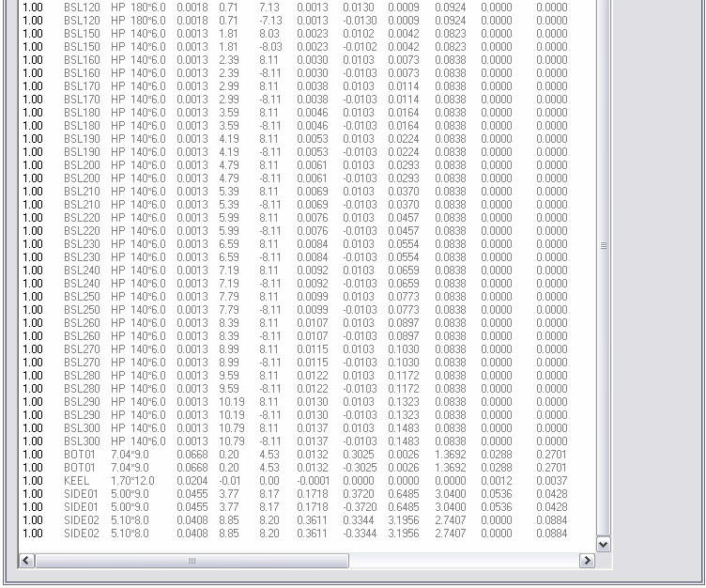The image size is (706, 588).
Task: Select -0.3720 in the SIDE01 row
Action: point(360,507)
